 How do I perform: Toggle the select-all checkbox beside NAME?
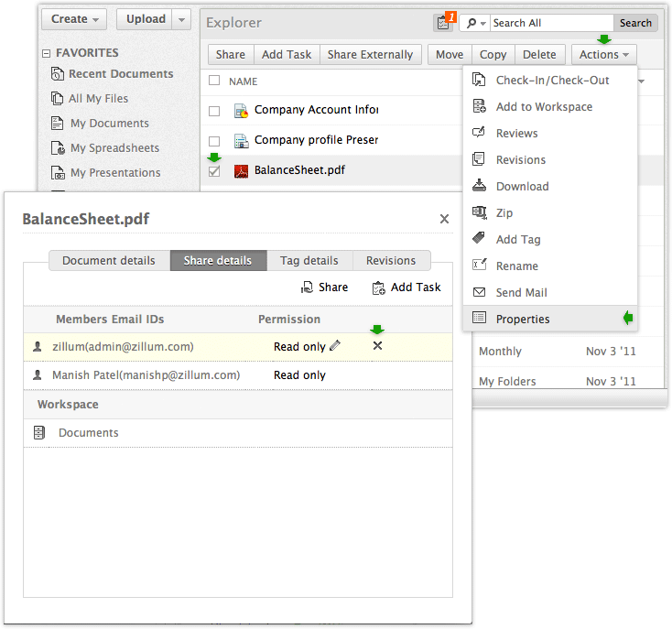pos(214,81)
